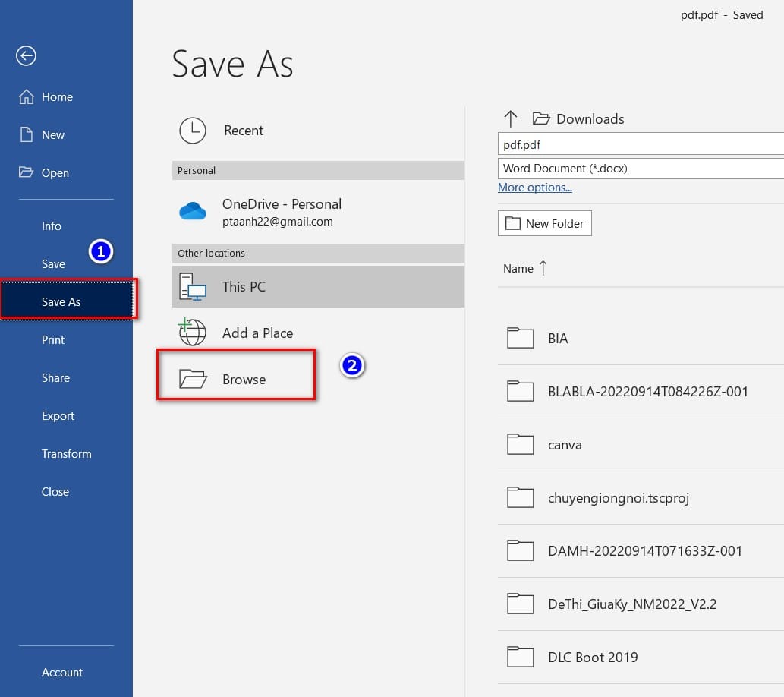The width and height of the screenshot is (784, 697).
Task: Edit the pdf.pdf file name field
Action: [x=641, y=144]
